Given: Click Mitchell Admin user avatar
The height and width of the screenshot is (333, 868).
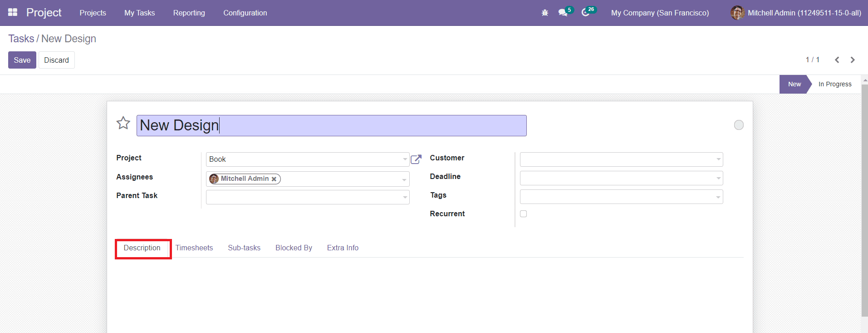Looking at the screenshot, I should (x=737, y=13).
